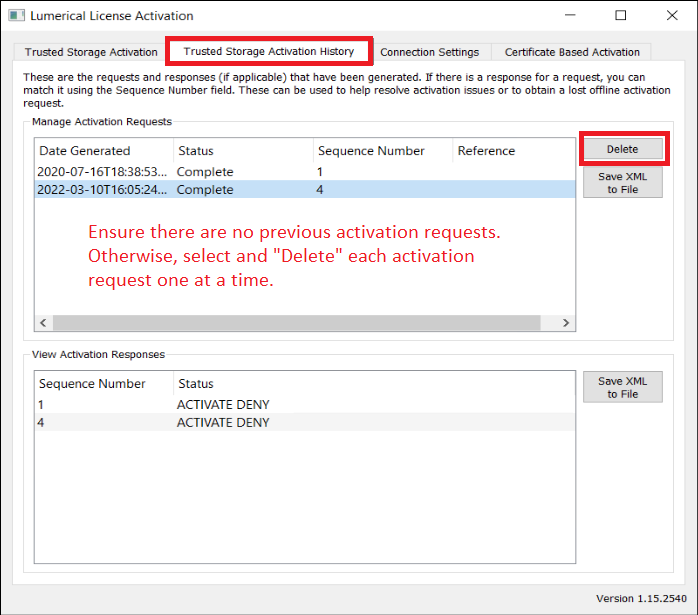
Task: Sort requests by Date Generated column
Action: [104, 151]
